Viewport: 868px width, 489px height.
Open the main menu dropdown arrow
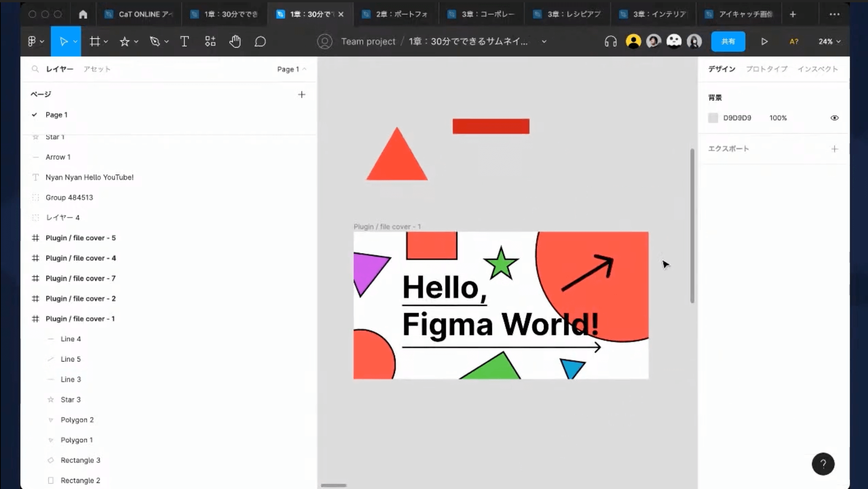coord(42,41)
